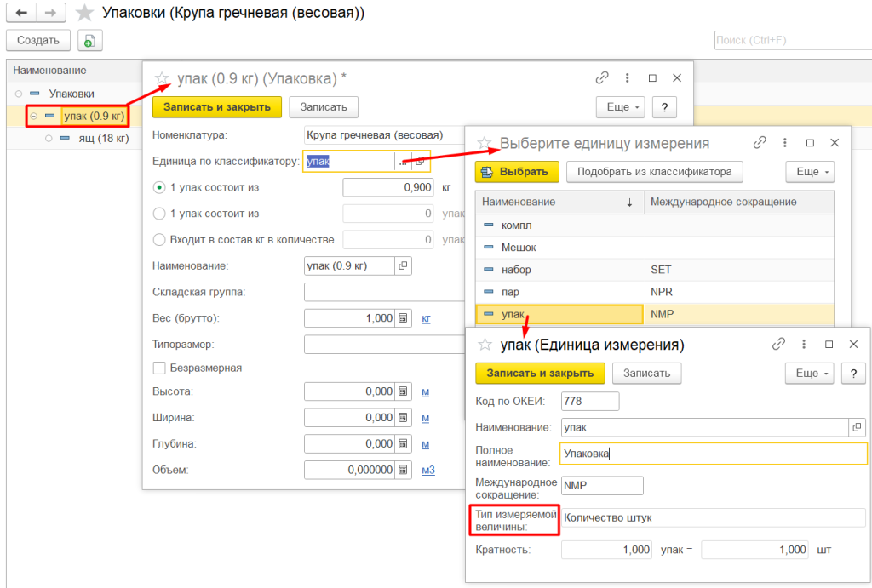Open the selected unit from Единица по классификатору field
Image resolution: width=872 pixels, height=588 pixels.
(x=420, y=161)
